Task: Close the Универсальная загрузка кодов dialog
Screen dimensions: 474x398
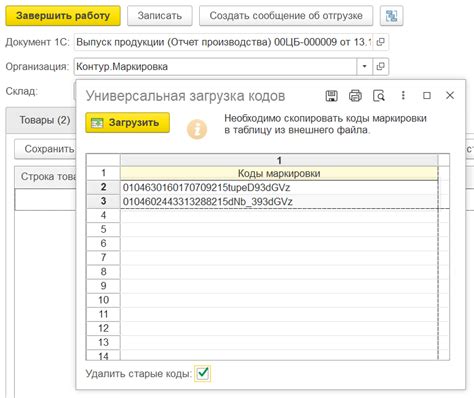Action: 450,96
